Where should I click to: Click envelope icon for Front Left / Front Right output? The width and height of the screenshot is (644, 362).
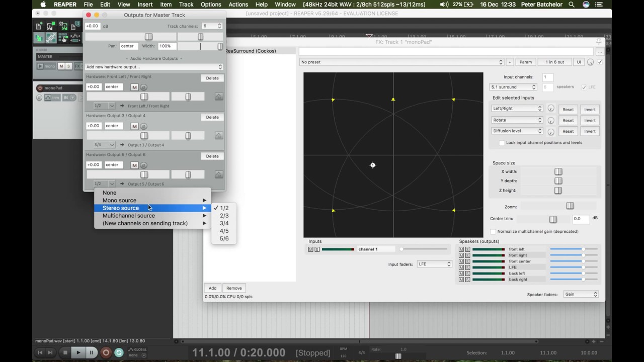(x=219, y=97)
